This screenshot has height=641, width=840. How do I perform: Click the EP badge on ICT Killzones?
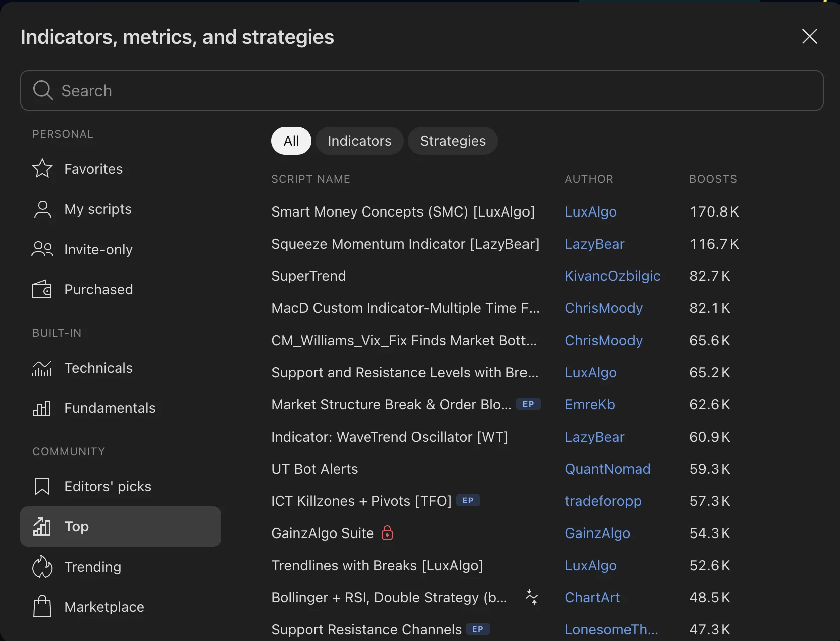pyautogui.click(x=468, y=500)
